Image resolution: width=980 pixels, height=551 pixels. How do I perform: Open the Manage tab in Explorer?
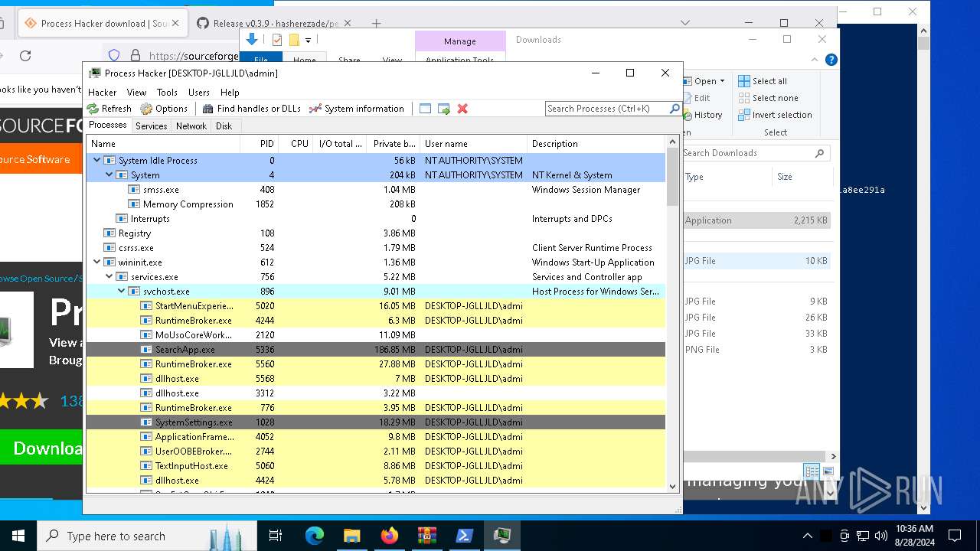pos(459,41)
